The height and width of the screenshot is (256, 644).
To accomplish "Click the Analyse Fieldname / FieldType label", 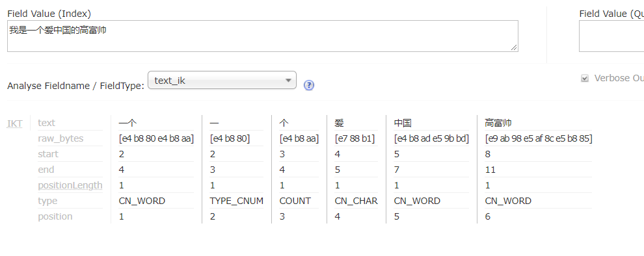I will (76, 86).
